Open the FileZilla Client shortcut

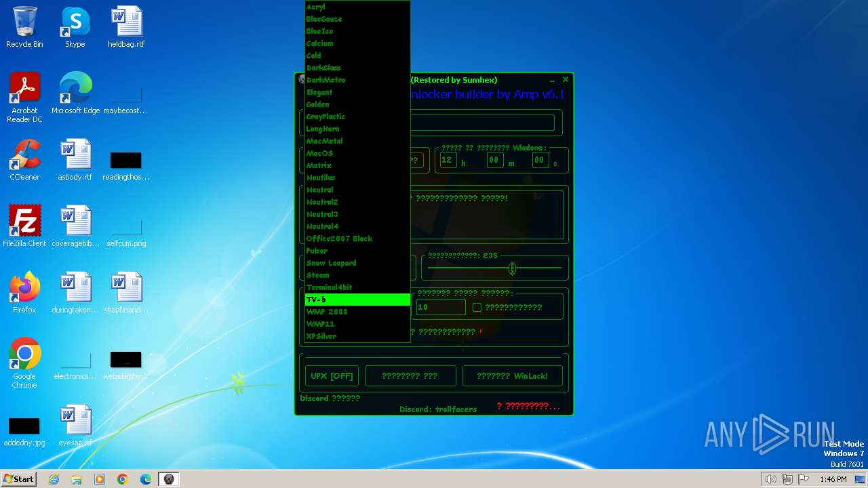tap(24, 227)
